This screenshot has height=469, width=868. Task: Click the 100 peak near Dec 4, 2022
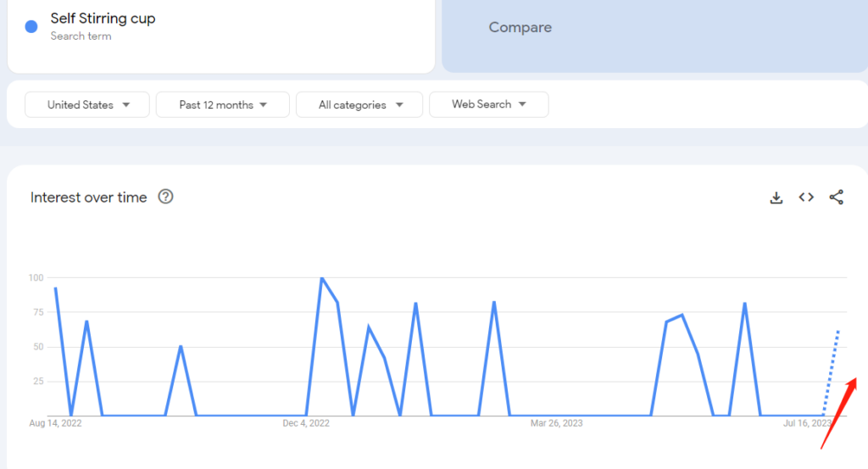coord(321,278)
